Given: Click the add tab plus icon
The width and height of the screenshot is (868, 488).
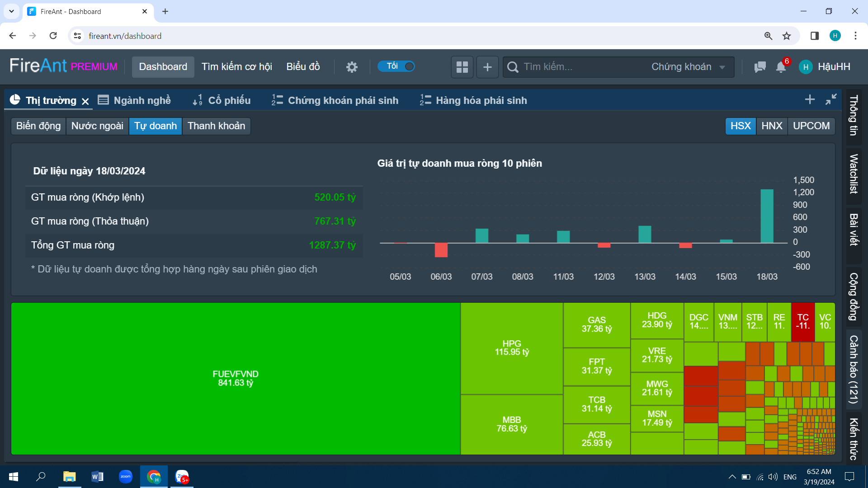Looking at the screenshot, I should [810, 99].
